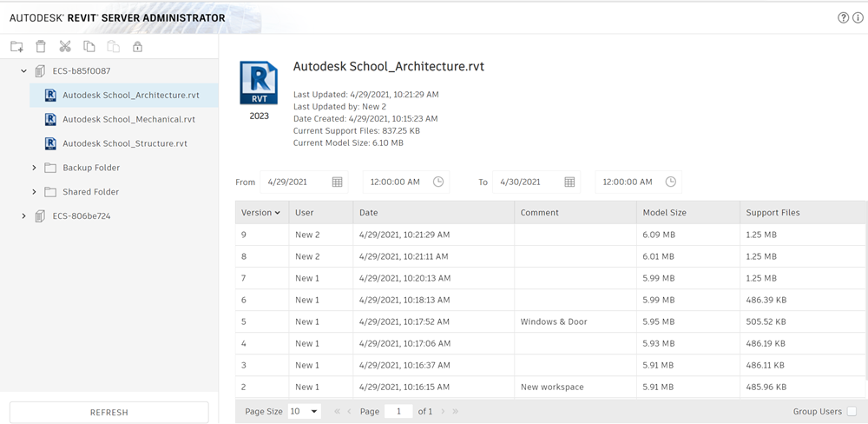Click the New Folder toolbar icon
868x424 pixels.
[16, 47]
